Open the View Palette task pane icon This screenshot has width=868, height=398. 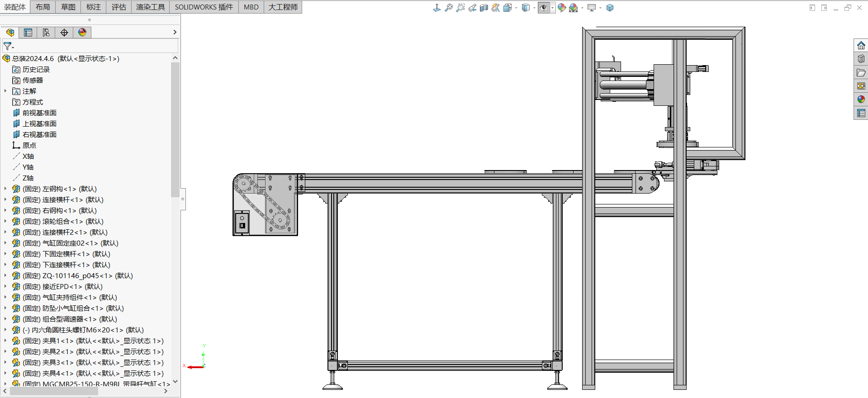(x=861, y=86)
